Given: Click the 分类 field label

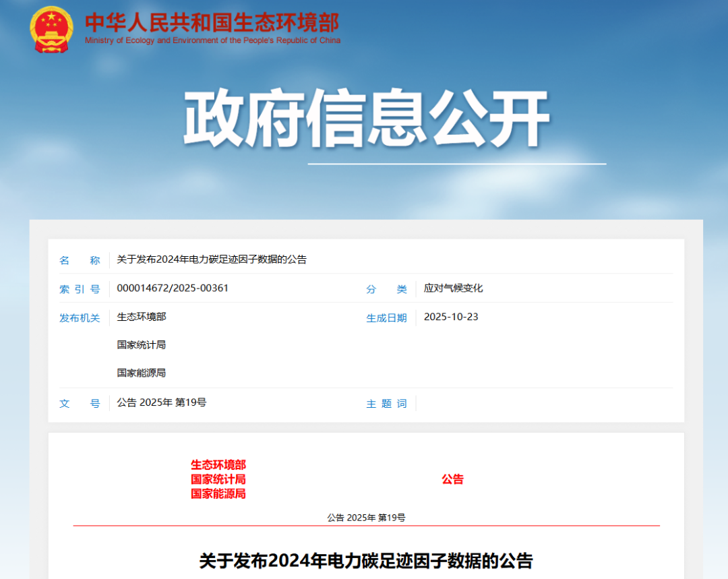Looking at the screenshot, I should click(386, 289).
